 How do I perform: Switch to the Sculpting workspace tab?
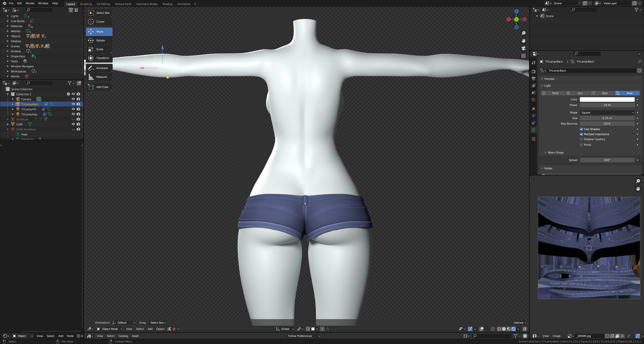click(86, 4)
